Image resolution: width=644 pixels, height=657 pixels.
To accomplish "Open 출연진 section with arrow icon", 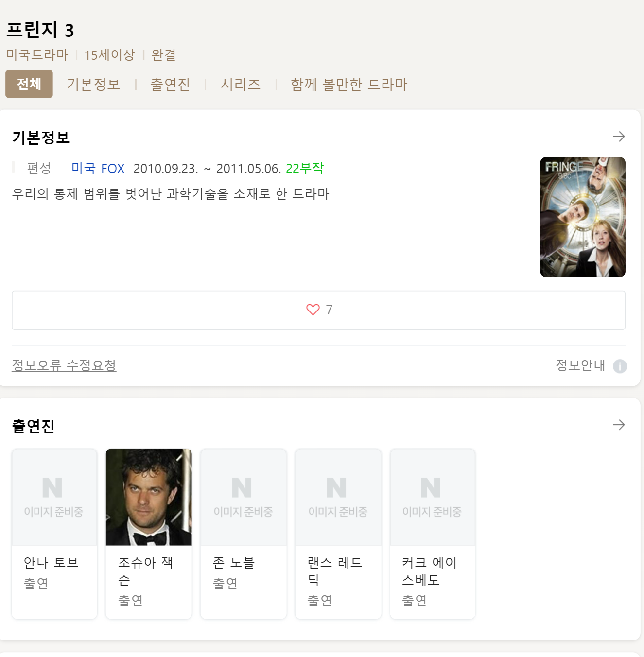I will click(619, 425).
